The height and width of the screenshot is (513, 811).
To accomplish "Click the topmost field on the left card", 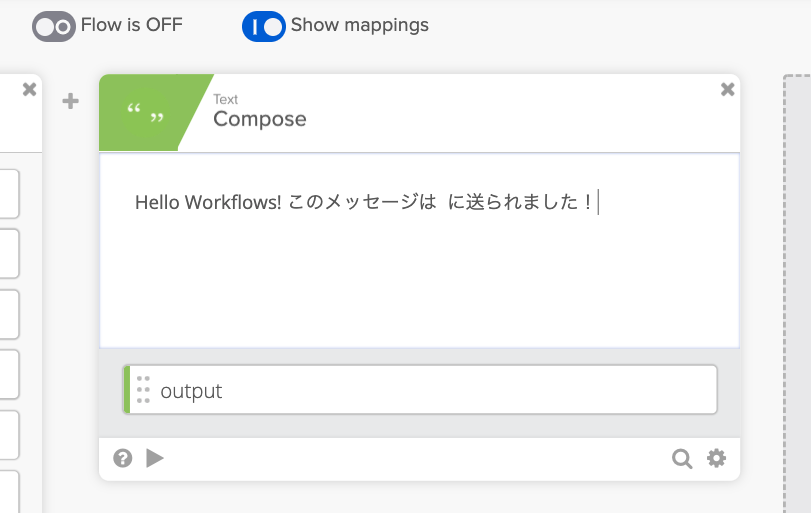I will point(9,193).
